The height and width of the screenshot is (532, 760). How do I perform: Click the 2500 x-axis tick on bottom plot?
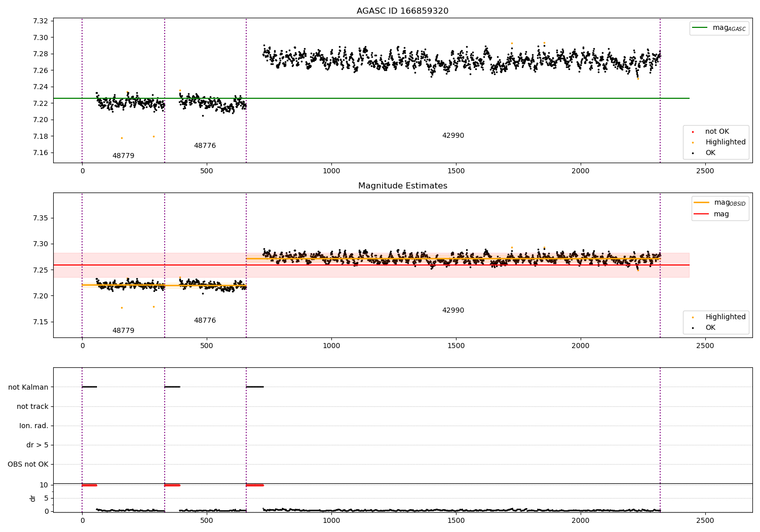coord(705,520)
